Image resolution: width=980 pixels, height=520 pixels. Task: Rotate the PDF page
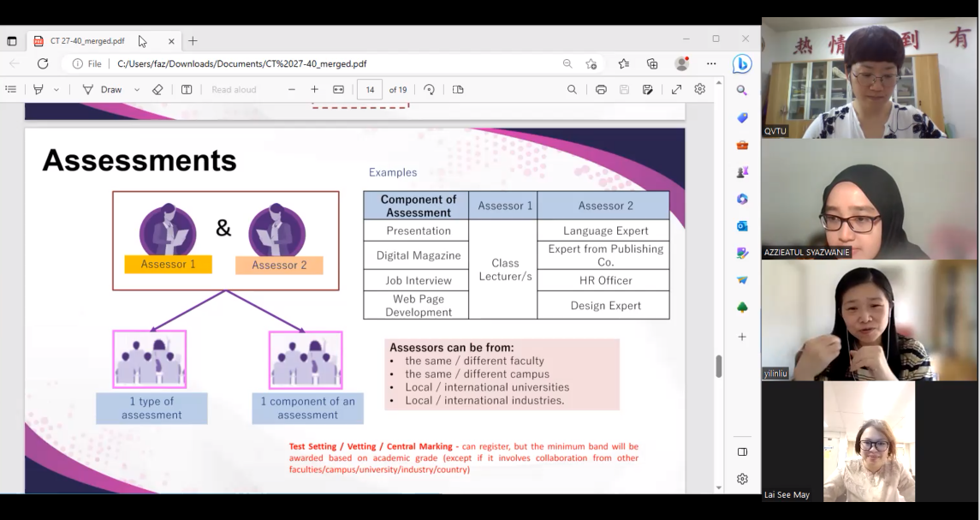[x=429, y=89]
